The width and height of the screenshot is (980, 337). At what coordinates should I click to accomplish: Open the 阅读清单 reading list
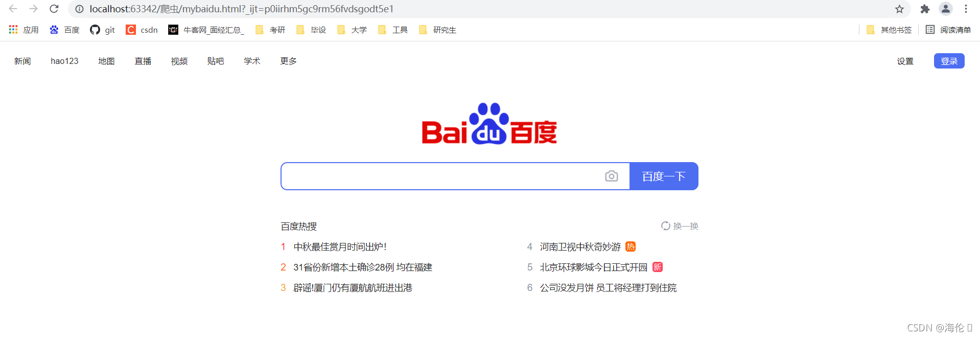[x=948, y=30]
